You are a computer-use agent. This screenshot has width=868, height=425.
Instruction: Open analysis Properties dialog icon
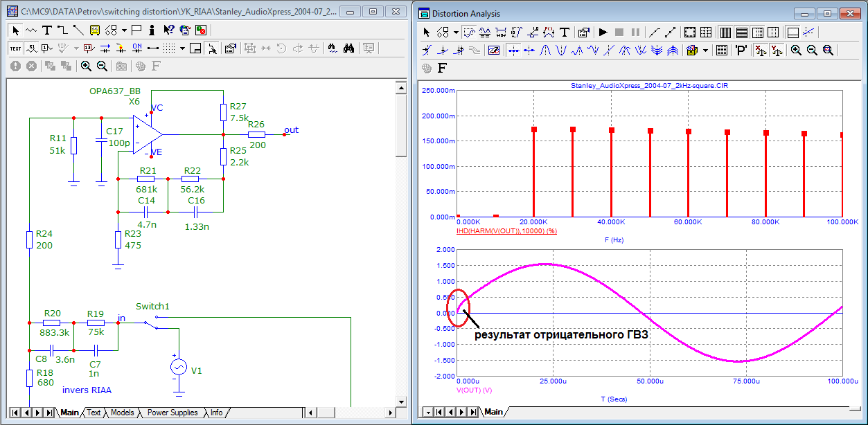(583, 32)
